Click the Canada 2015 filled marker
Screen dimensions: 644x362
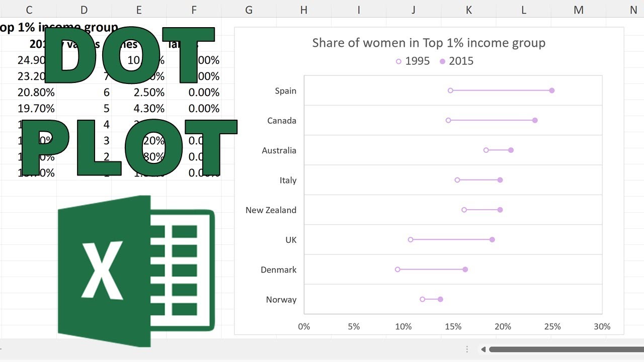[x=535, y=120]
